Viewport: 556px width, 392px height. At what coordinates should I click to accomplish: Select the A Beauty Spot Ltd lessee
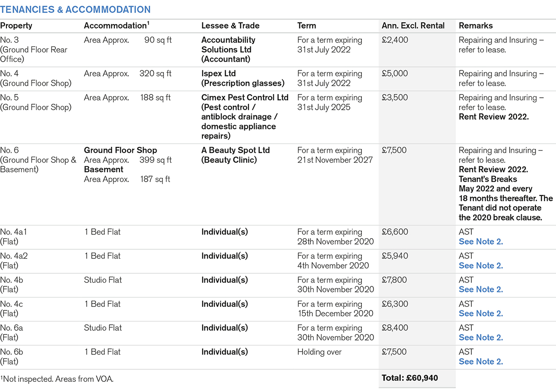(x=235, y=151)
